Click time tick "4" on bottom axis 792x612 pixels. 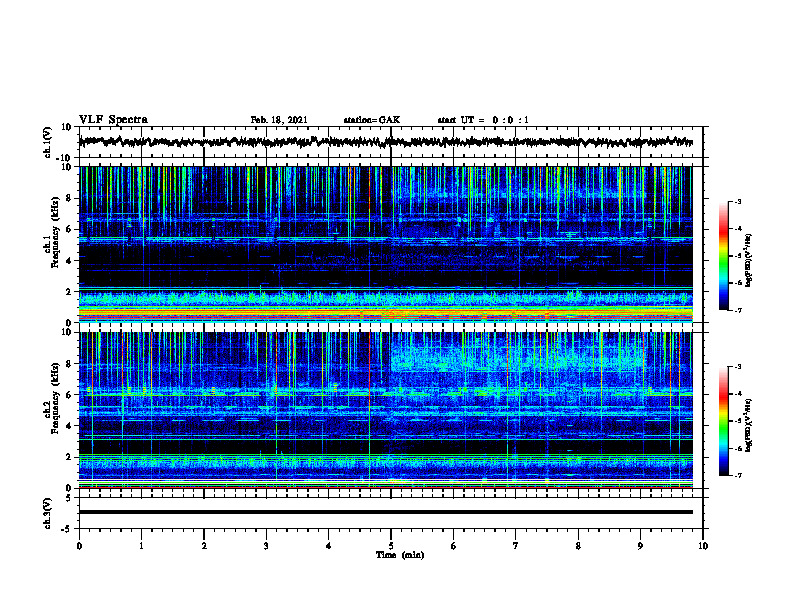[328, 546]
